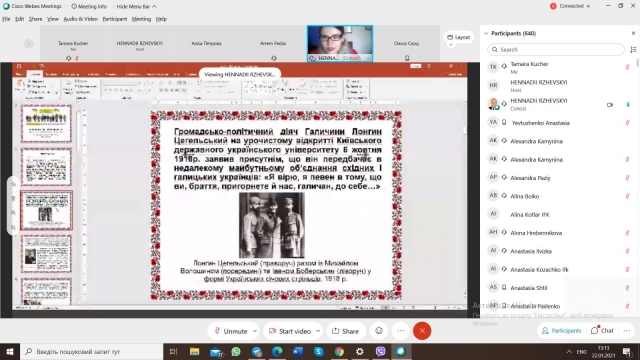Open the Telegram taskbar icon
Viewport: 640px width, 360px height.
(257, 351)
